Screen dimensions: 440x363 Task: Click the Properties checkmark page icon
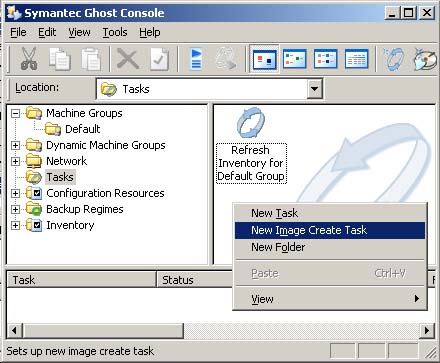[159, 59]
